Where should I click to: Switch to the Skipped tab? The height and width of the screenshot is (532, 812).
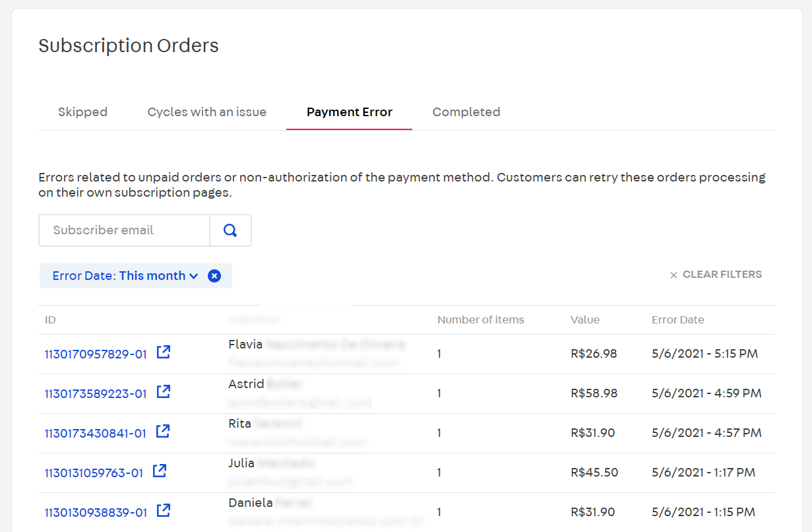[82, 112]
